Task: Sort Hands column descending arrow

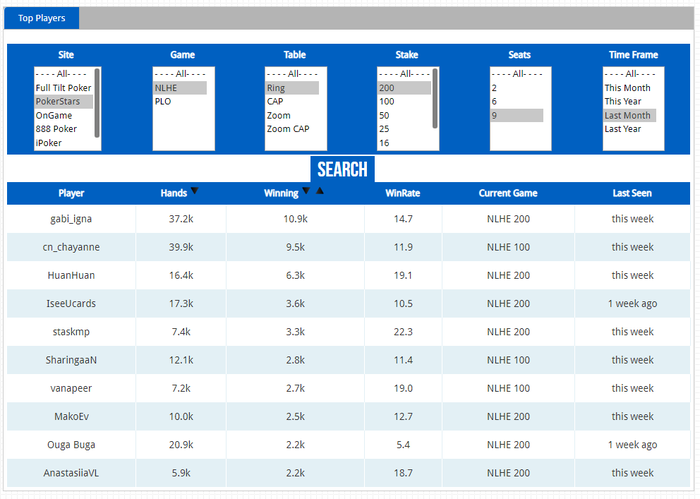Action: coord(195,191)
